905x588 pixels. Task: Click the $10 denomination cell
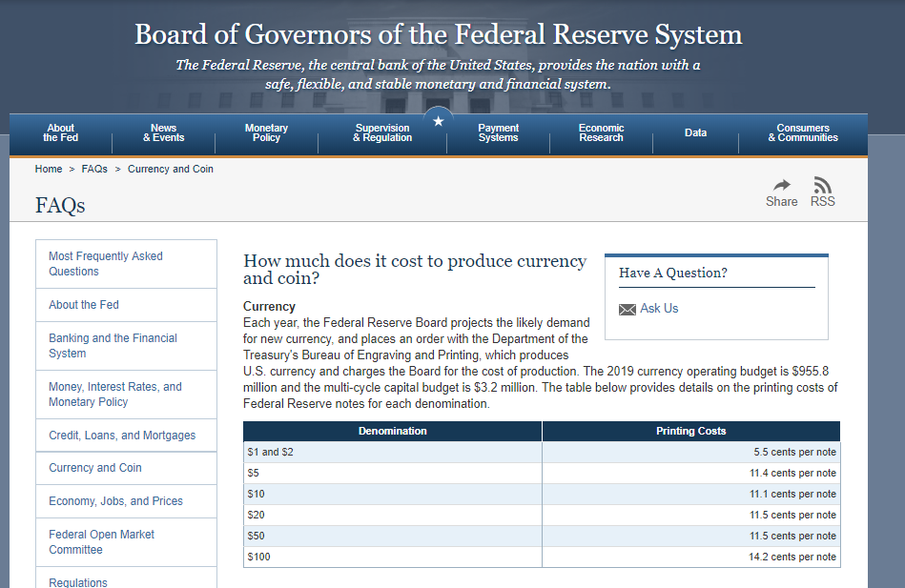tap(393, 494)
